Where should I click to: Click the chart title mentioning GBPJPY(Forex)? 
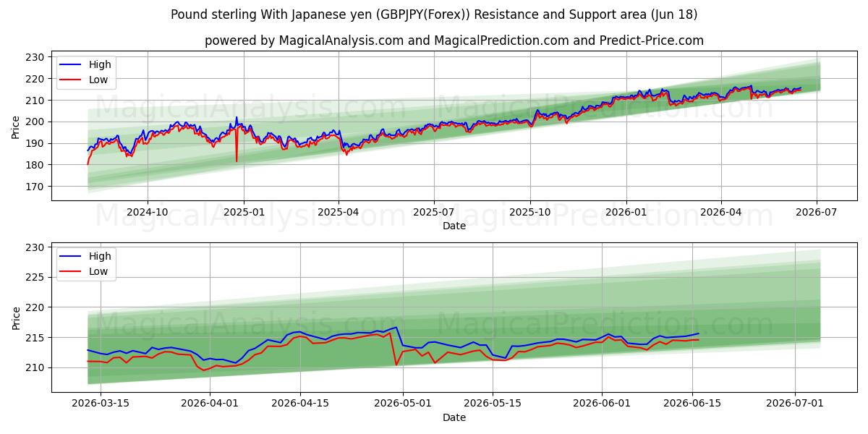point(434,14)
